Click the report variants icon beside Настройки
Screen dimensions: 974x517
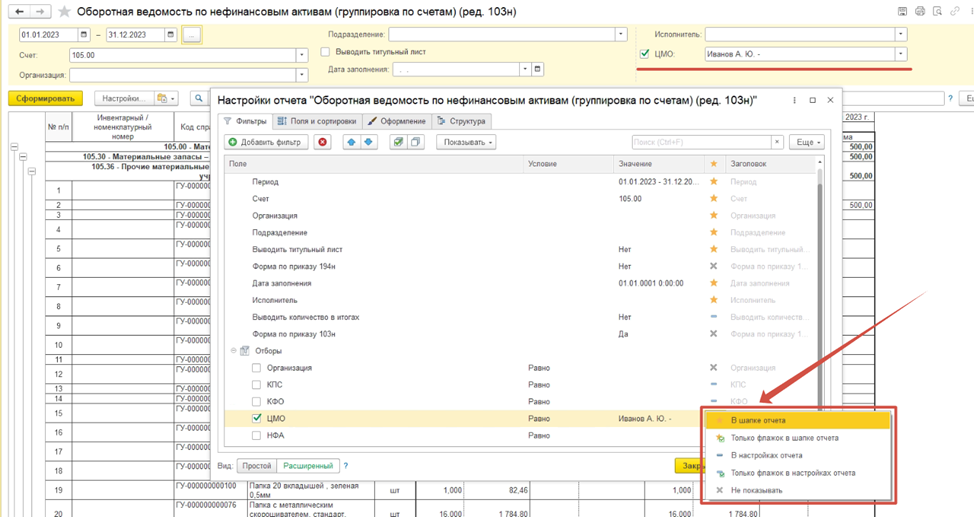click(166, 98)
